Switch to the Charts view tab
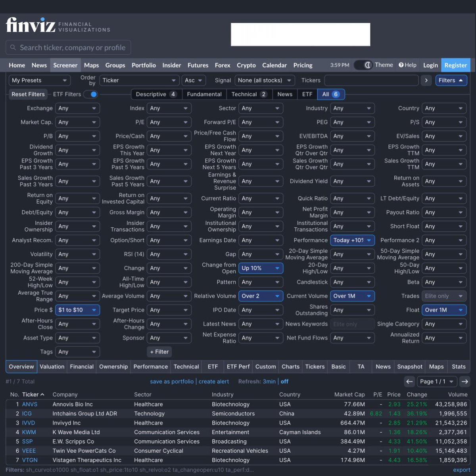The height and width of the screenshot is (476, 476). coord(290,367)
